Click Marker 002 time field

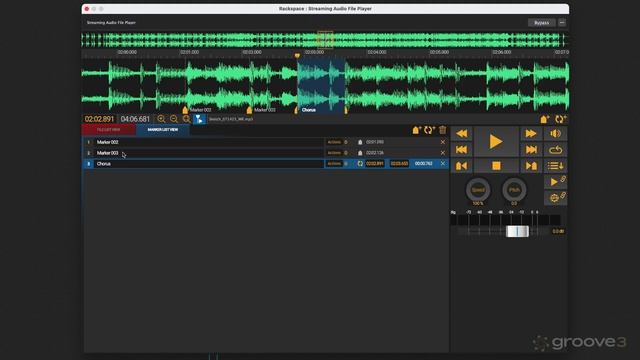375,142
